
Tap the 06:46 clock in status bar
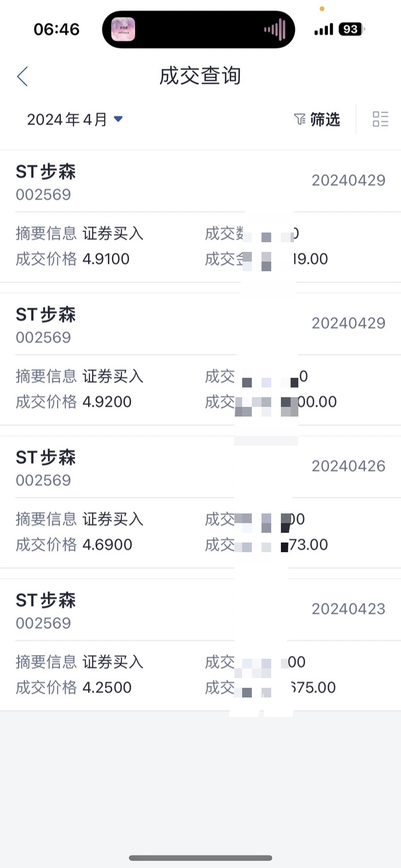point(56,30)
